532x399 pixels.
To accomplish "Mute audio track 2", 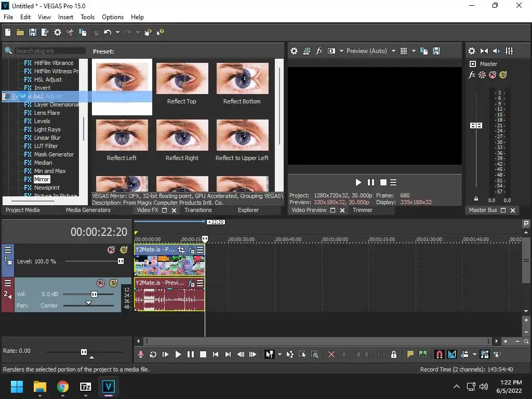I will [x=101, y=283].
